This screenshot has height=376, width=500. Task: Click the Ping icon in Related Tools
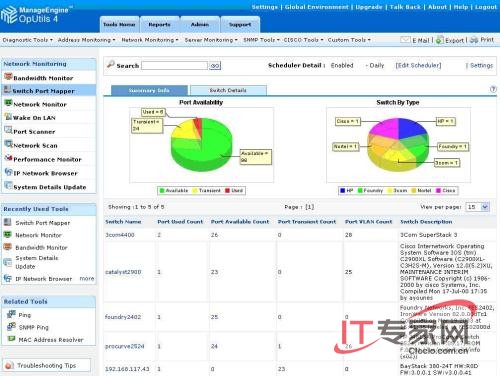(x=11, y=314)
